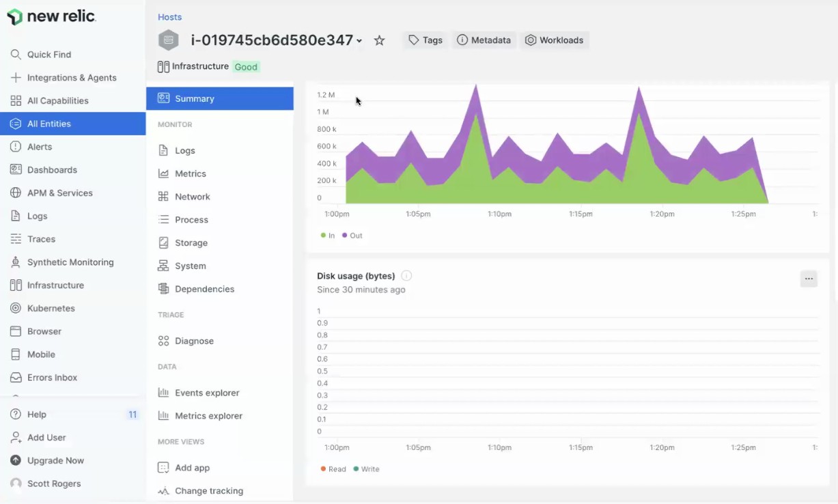Click the Tags button
The width and height of the screenshot is (838, 504).
pos(425,40)
